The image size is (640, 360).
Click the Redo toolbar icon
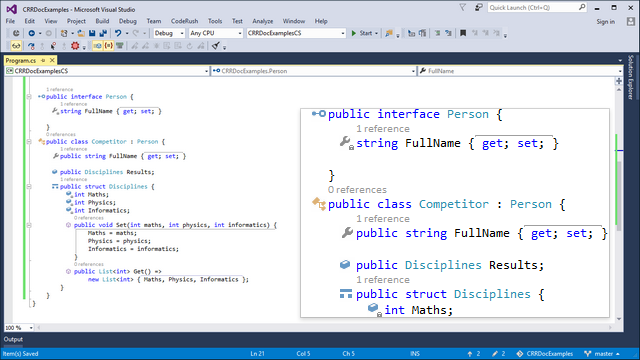point(136,33)
